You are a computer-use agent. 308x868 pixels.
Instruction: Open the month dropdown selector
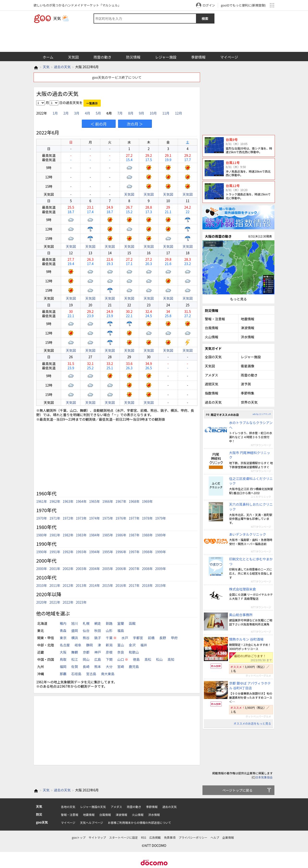40,103
